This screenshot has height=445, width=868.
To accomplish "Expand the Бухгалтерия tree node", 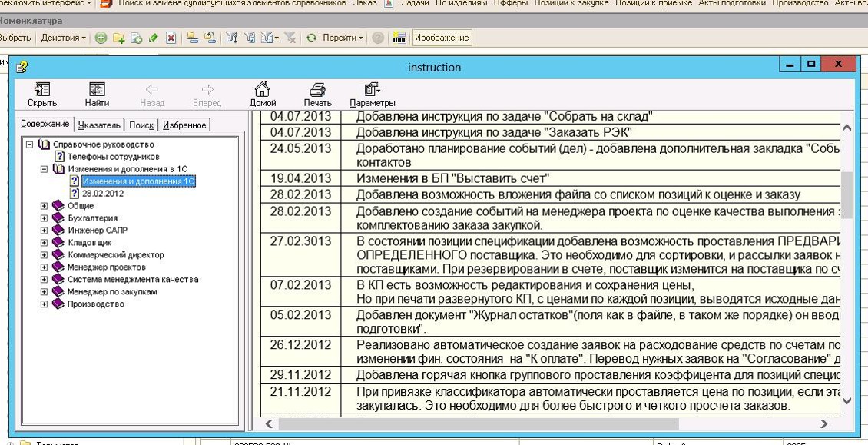I will (x=45, y=218).
